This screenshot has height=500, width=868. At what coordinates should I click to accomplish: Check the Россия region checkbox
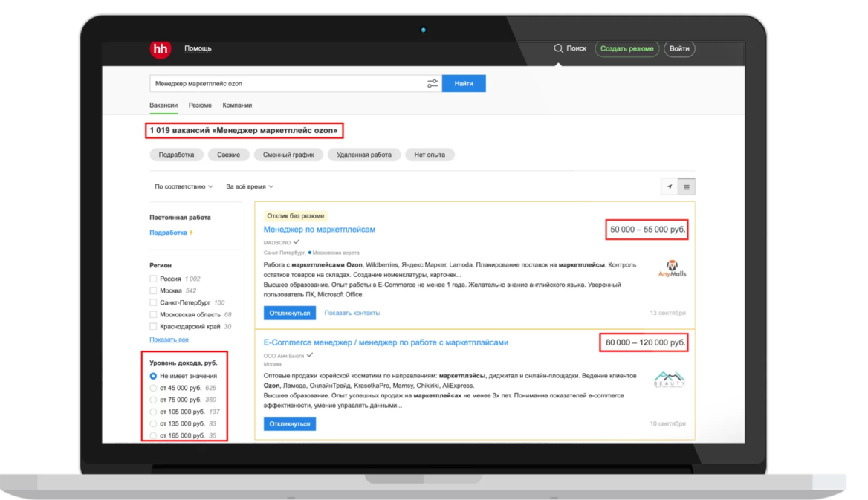tap(153, 279)
